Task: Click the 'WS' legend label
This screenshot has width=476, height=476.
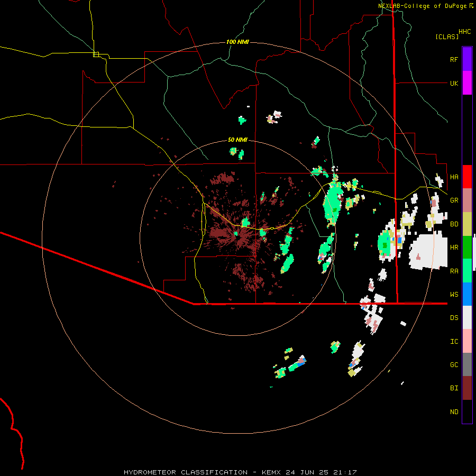Action: [x=454, y=295]
